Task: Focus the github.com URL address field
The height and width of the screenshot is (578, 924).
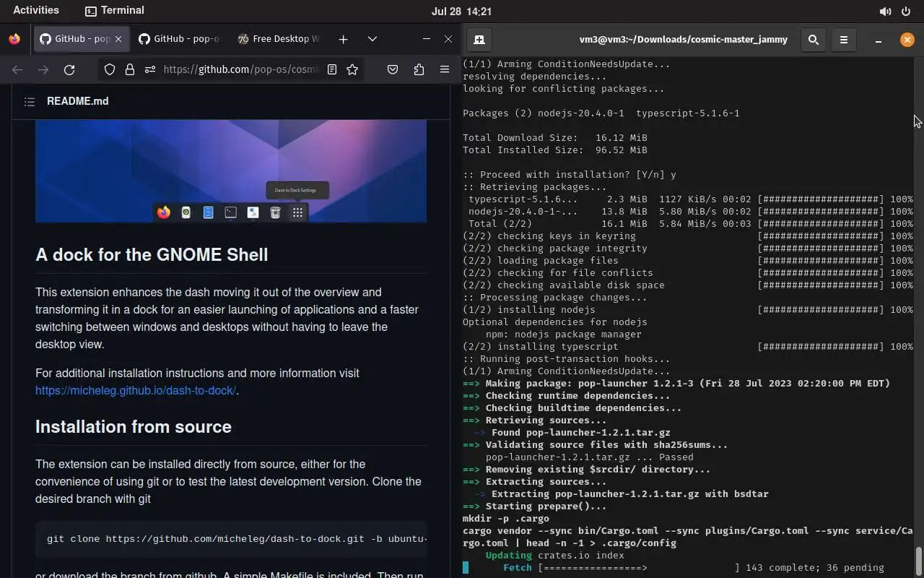Action: [240, 69]
